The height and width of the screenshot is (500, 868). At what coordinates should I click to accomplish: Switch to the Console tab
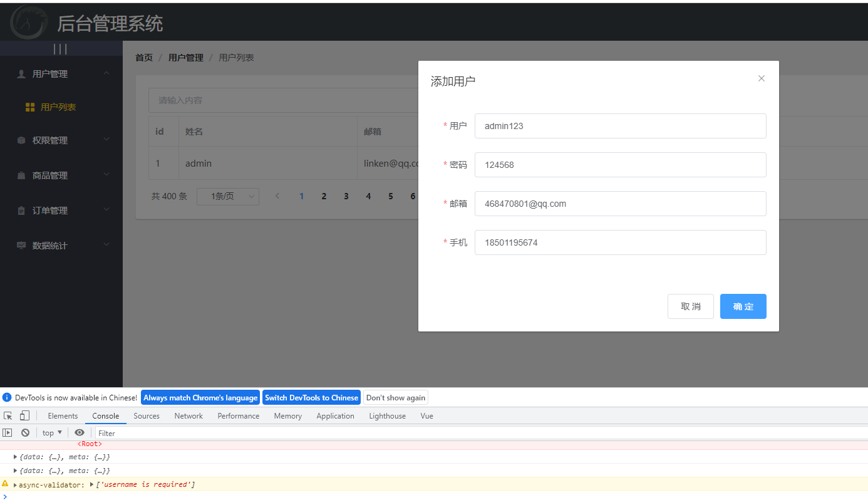point(106,416)
